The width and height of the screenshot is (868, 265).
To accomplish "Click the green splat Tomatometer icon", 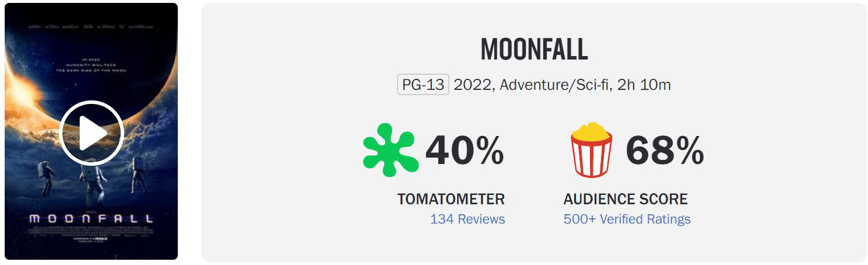I will 391,150.
